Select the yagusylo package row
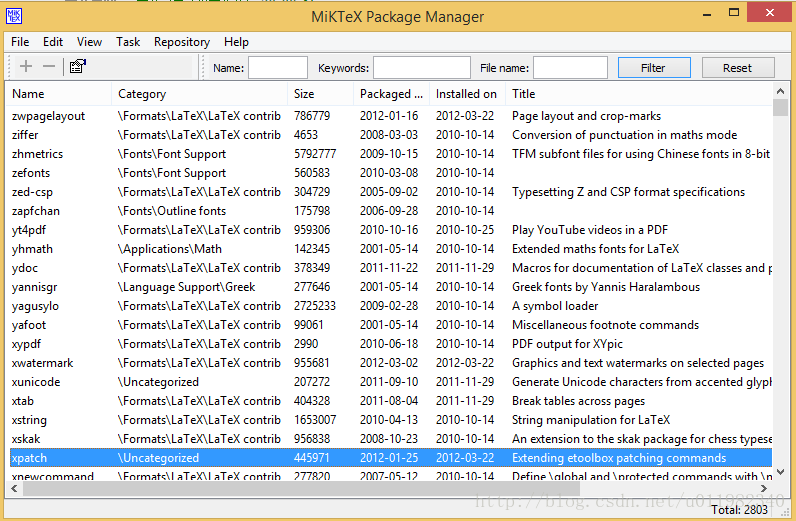The height and width of the screenshot is (521, 796). click(391, 306)
